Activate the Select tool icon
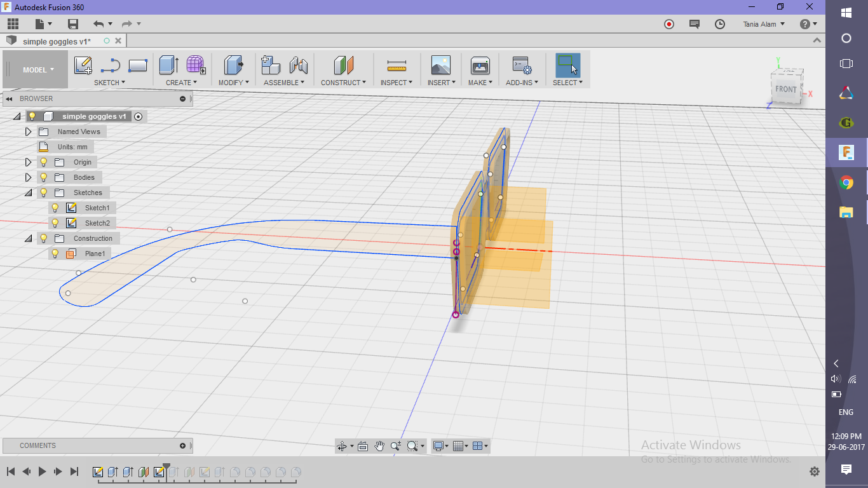The width and height of the screenshot is (868, 488). [x=567, y=65]
